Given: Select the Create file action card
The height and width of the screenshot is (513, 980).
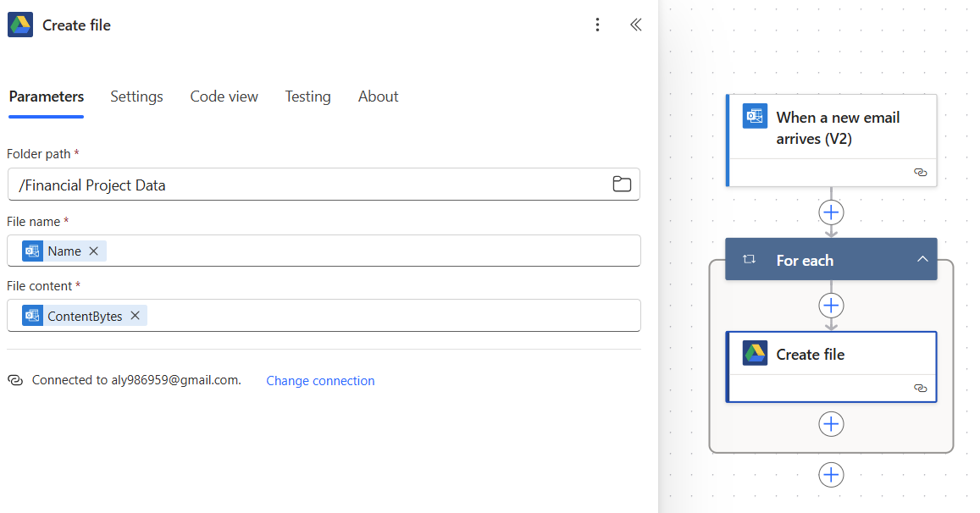Looking at the screenshot, I should [831, 367].
